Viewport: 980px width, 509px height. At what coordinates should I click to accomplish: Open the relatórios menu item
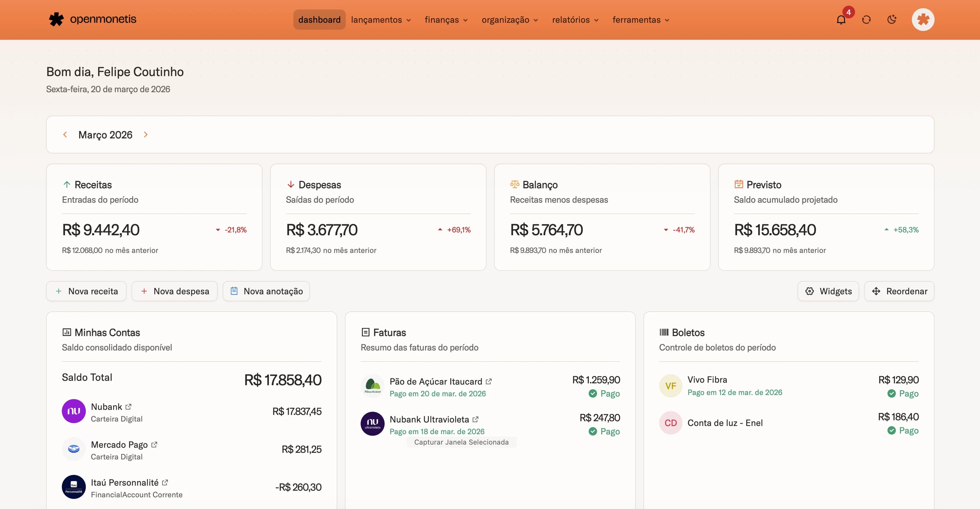[x=575, y=19]
